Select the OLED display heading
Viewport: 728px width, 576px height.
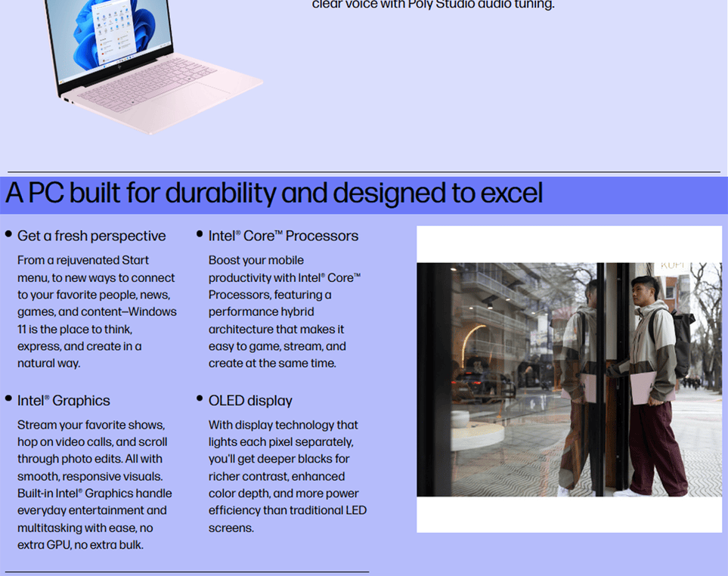pyautogui.click(x=250, y=401)
